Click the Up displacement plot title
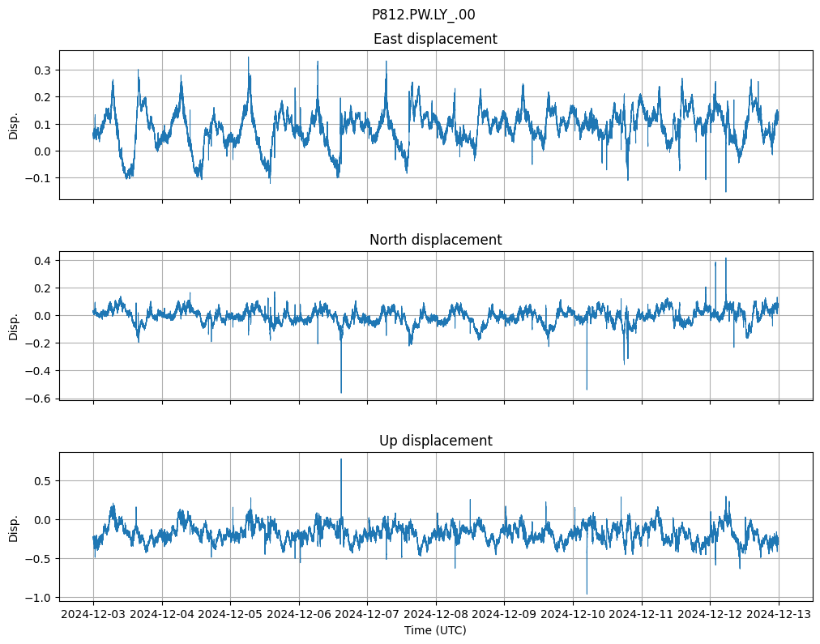Image resolution: width=820 pixels, height=644 pixels. coord(435,441)
